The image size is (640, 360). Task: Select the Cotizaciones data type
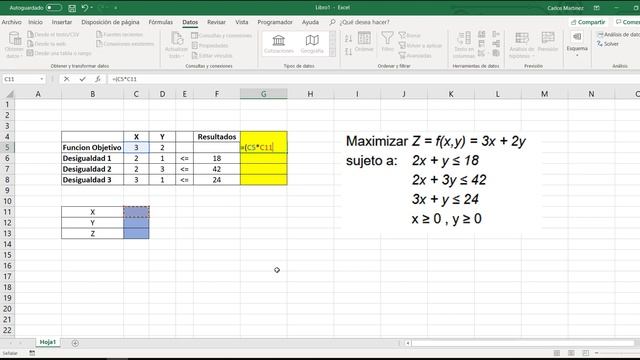[x=279, y=44]
